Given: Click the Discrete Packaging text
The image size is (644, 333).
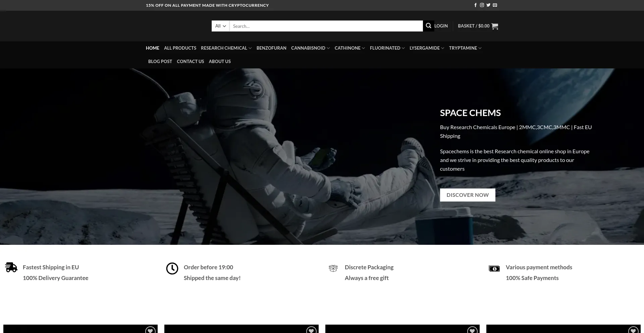Looking at the screenshot, I should click(x=369, y=267).
